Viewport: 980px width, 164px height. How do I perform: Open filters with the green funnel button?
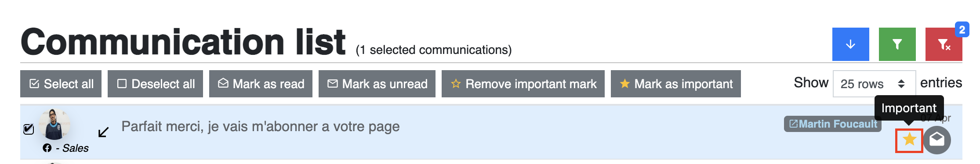[897, 44]
